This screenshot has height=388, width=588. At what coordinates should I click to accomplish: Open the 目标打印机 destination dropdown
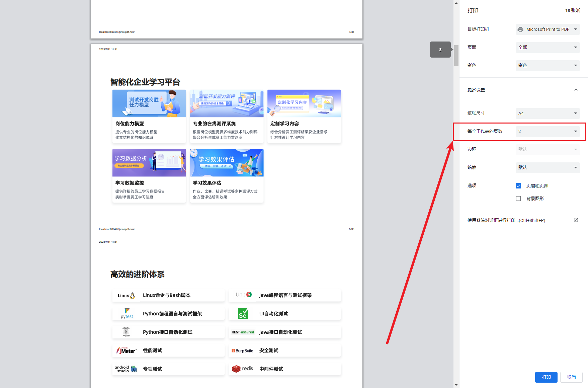click(x=548, y=29)
